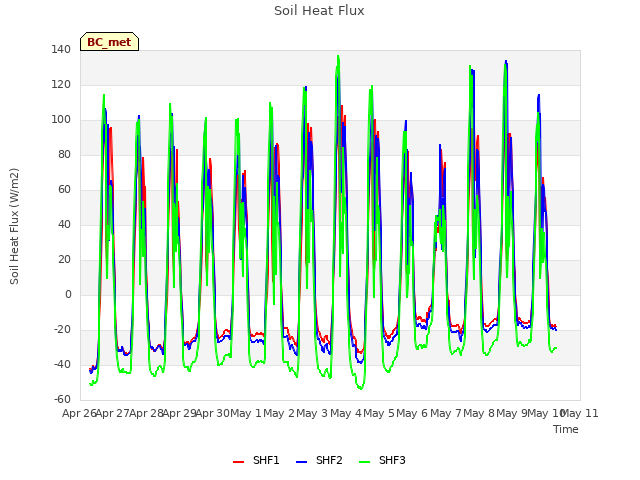This screenshot has width=640, height=480.
Task: Click the Apr 28 x-axis date label
Action: click(146, 413)
